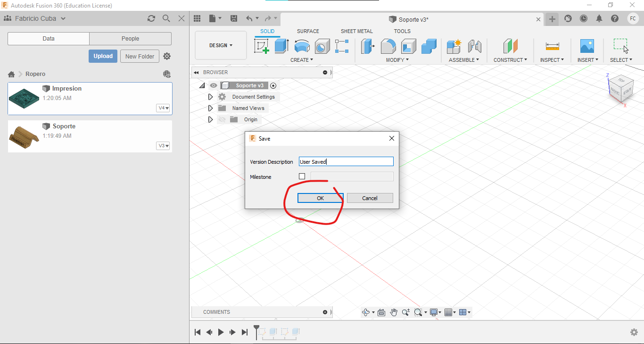Select the Hole tool
The width and height of the screenshot is (644, 344).
coord(322,46)
